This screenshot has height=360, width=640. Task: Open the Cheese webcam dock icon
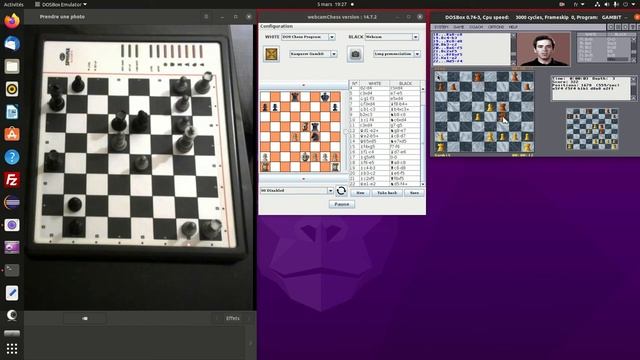tap(12, 315)
